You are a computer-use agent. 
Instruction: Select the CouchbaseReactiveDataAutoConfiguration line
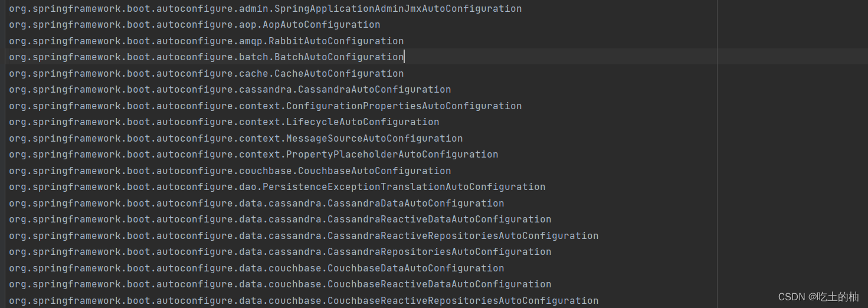click(x=280, y=284)
